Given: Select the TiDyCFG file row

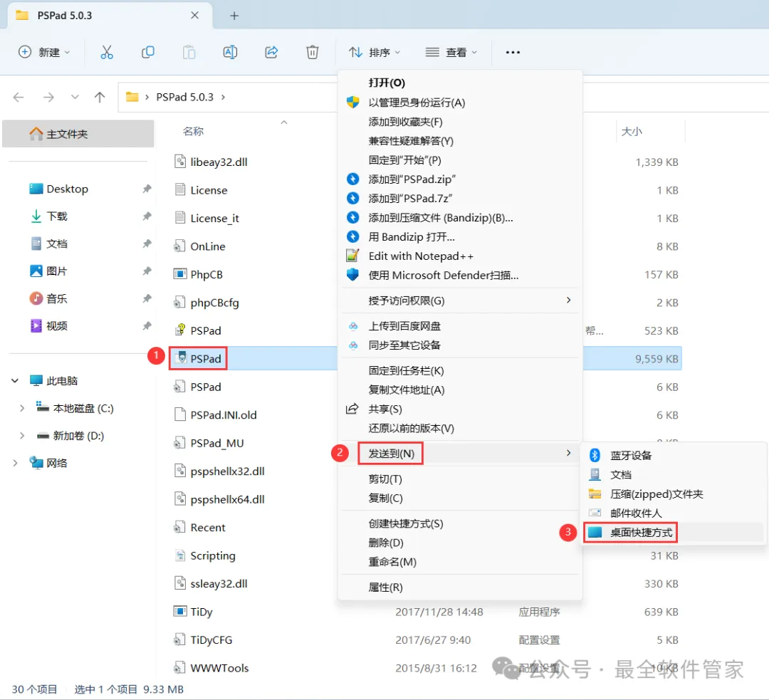Looking at the screenshot, I should coord(211,639).
